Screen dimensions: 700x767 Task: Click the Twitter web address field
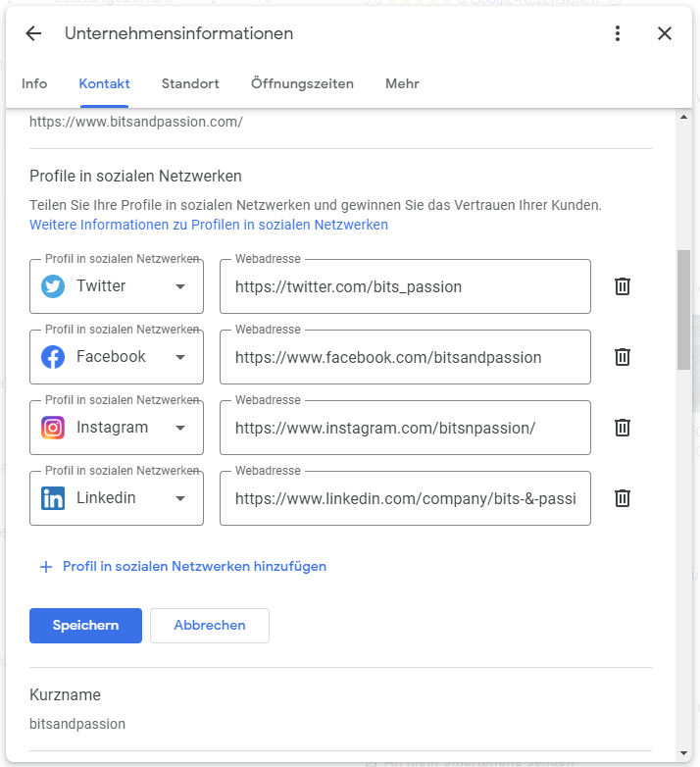point(405,286)
